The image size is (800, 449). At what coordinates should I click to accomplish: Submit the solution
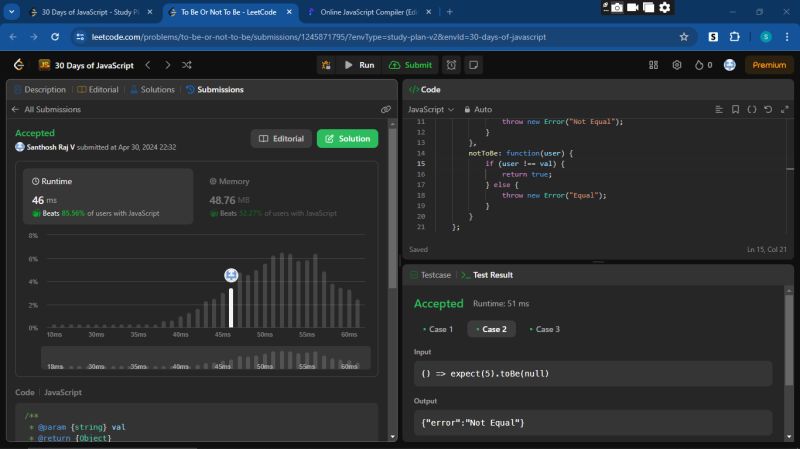coord(410,65)
